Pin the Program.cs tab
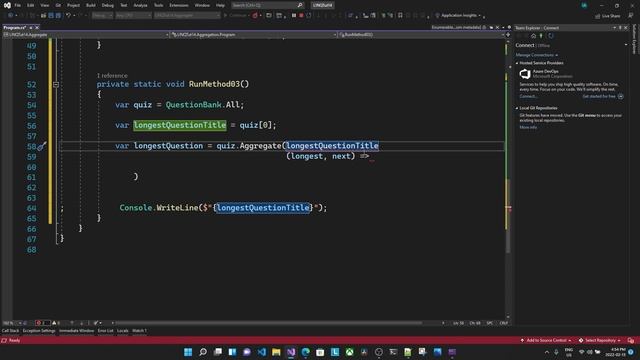This screenshot has width=640, height=360. 31,27
